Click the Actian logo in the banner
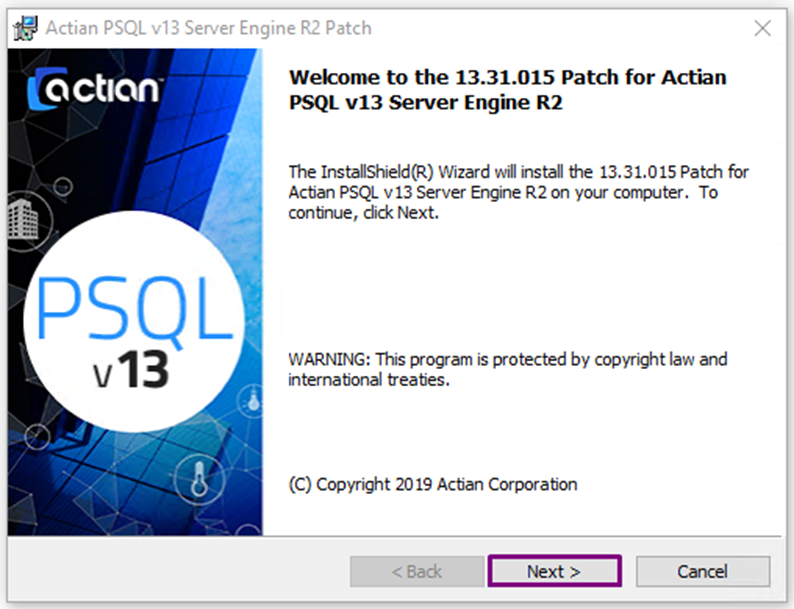The image size is (794, 609). (94, 89)
